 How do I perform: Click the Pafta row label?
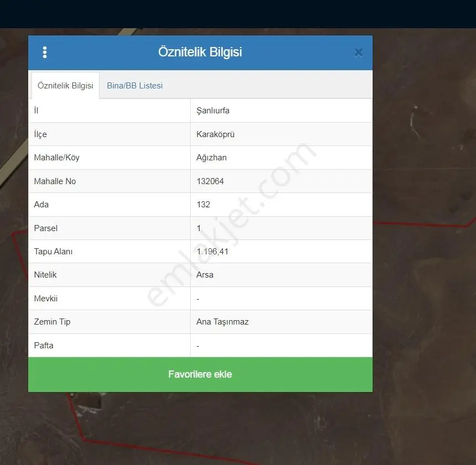click(44, 346)
